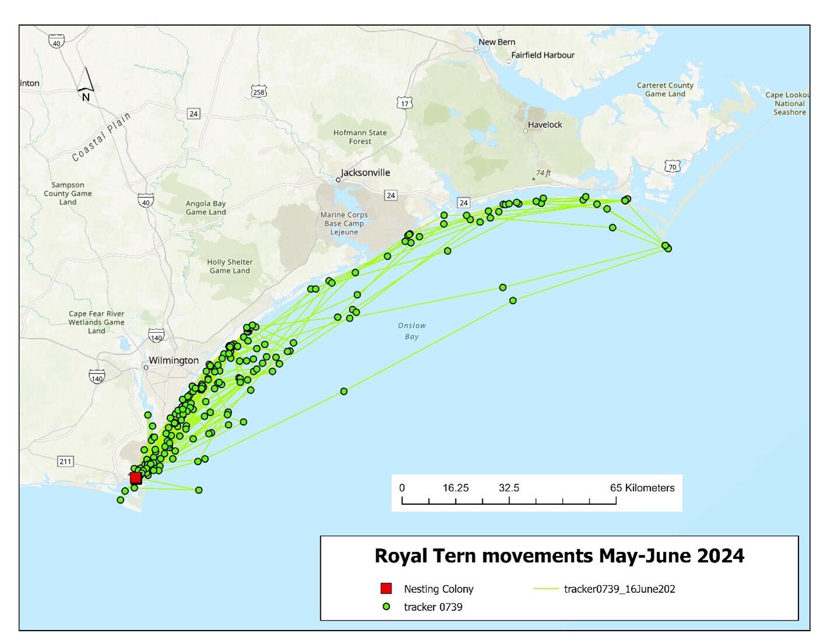Click the Hofmann State Forest label

360,137
